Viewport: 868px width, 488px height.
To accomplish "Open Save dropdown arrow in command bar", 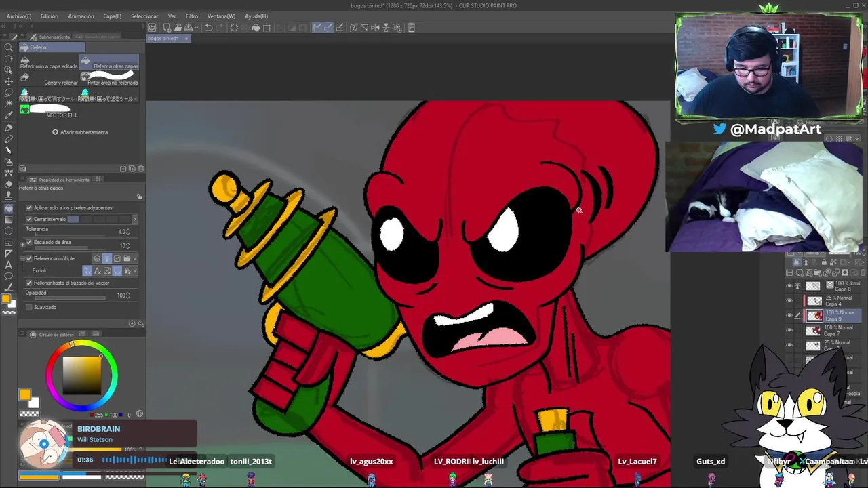I will click(x=195, y=28).
